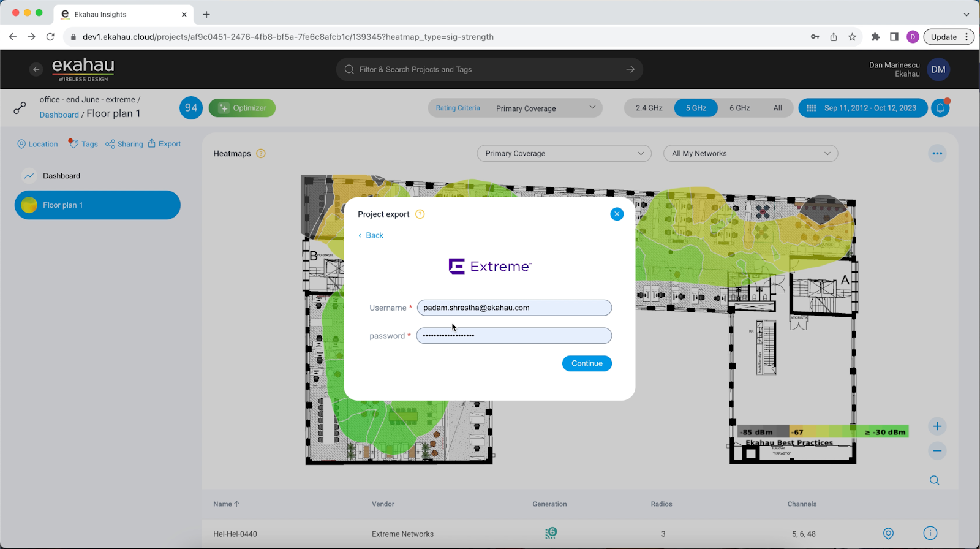Follow the Dashboard breadcrumb link

click(x=59, y=115)
